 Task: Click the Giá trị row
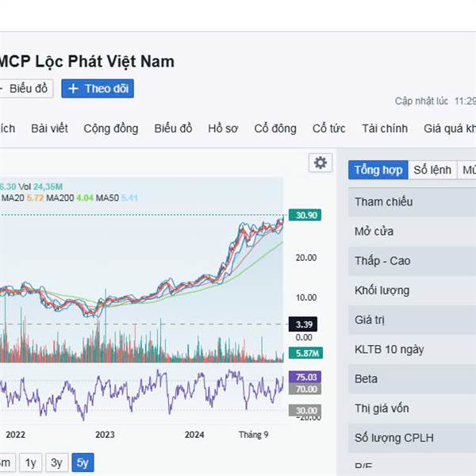point(412,320)
